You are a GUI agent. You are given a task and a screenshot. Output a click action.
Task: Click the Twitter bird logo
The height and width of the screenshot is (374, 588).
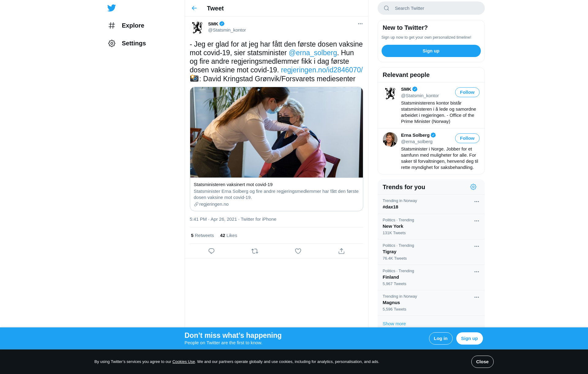click(x=111, y=8)
